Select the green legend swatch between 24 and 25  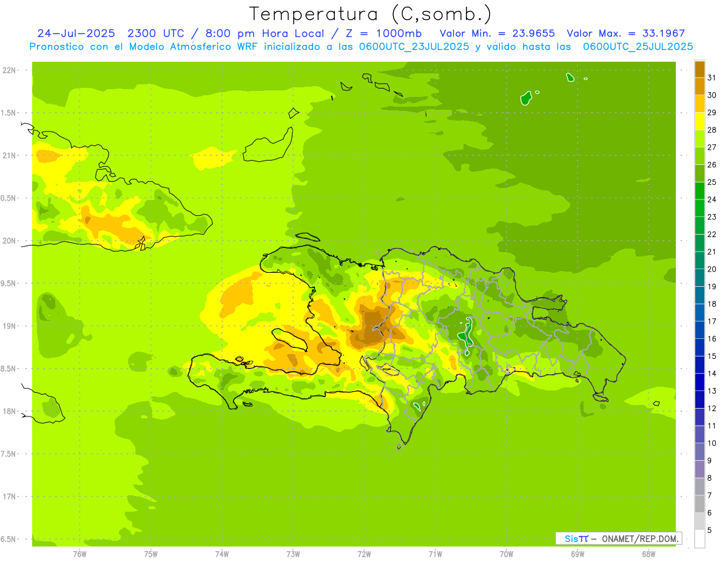tap(699, 190)
